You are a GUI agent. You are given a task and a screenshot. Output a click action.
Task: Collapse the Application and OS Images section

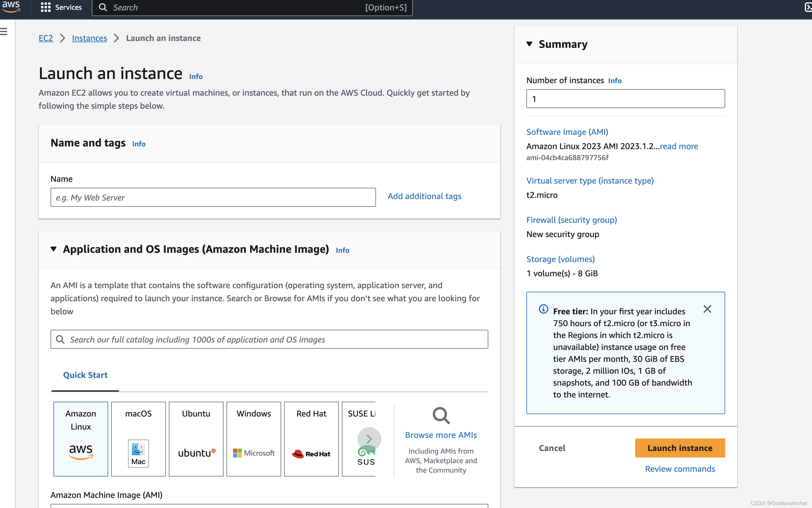[53, 249]
